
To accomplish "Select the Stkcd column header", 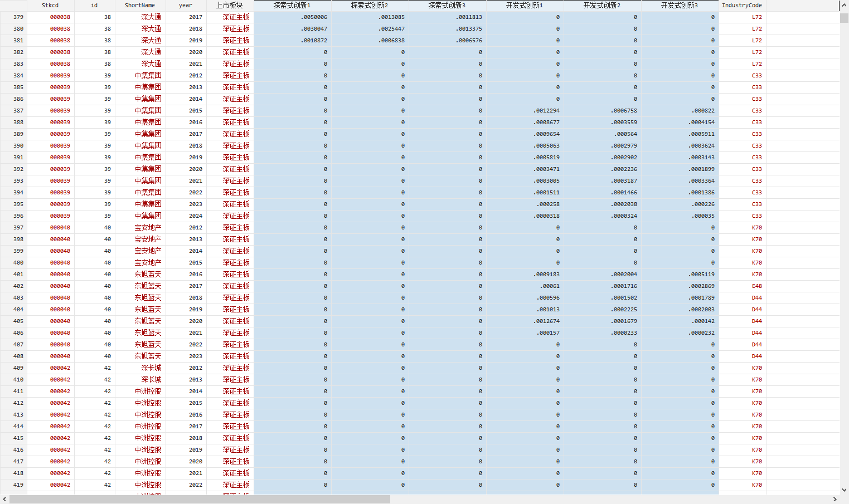I will [50, 6].
